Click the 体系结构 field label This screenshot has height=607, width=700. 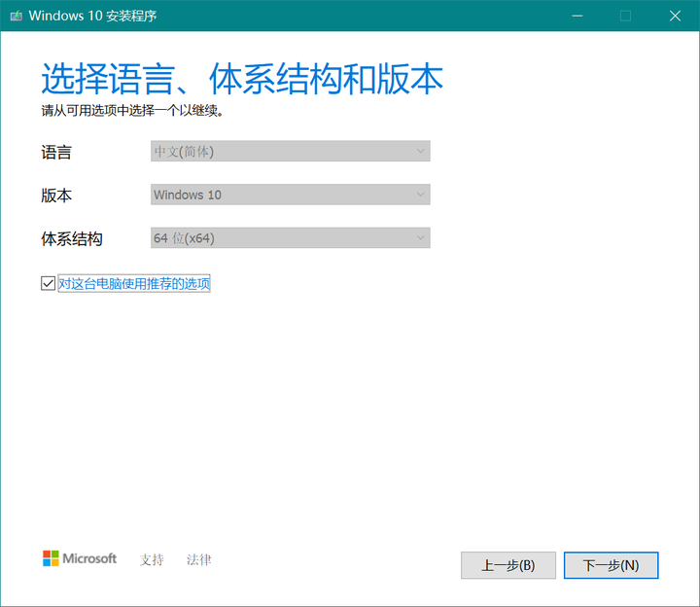tap(72, 238)
